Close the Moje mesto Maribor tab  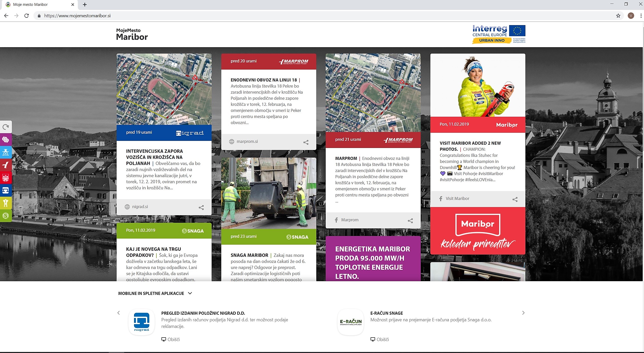[x=73, y=5]
